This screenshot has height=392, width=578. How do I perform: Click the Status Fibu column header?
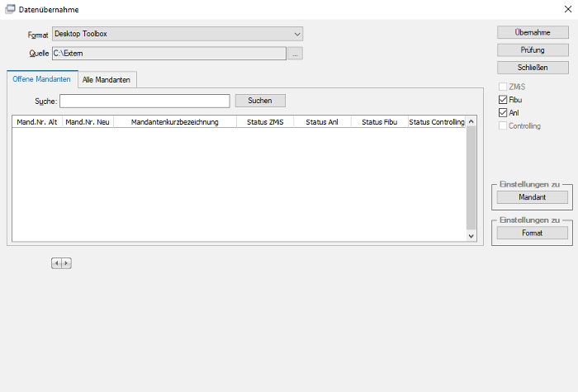click(x=380, y=122)
